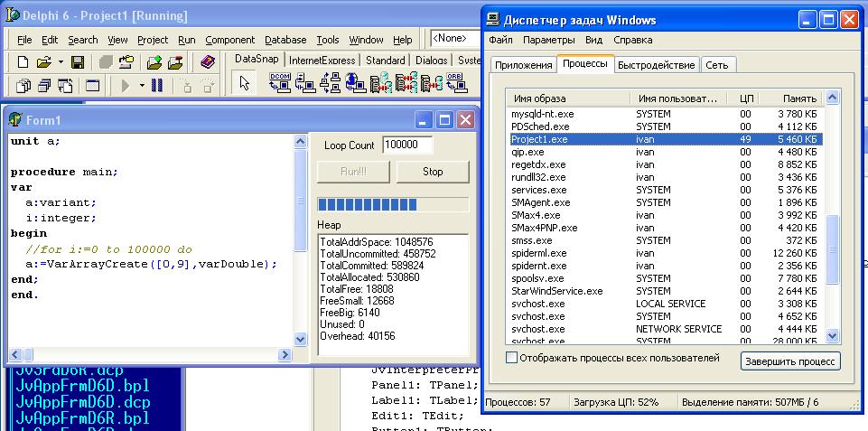Open the dropdown arrow beside Run icon
The height and width of the screenshot is (431, 868).
(140, 86)
